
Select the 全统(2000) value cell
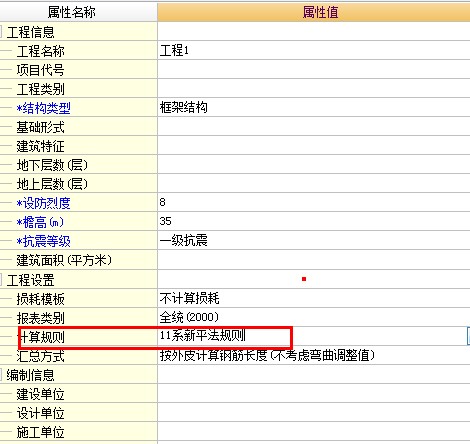click(x=314, y=317)
